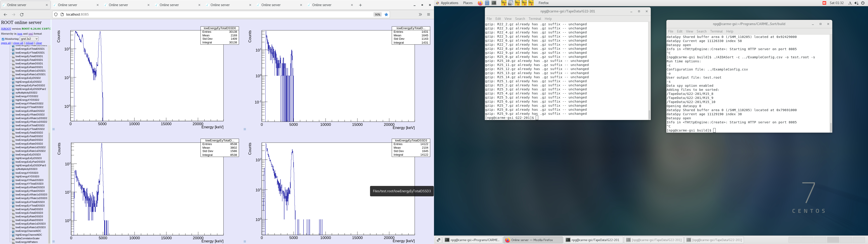868x244 pixels.
Task: Open the Applications menu in the top panel
Action: point(449,3)
